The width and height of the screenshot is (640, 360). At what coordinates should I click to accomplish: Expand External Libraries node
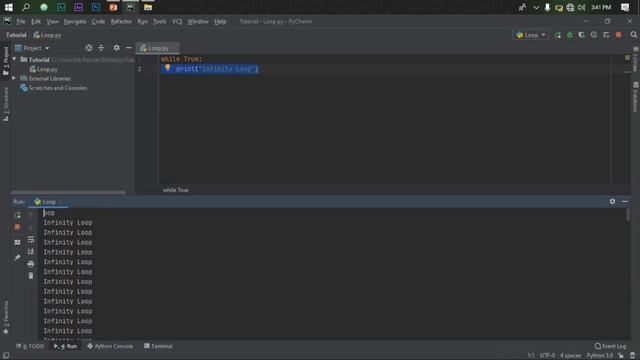15,78
